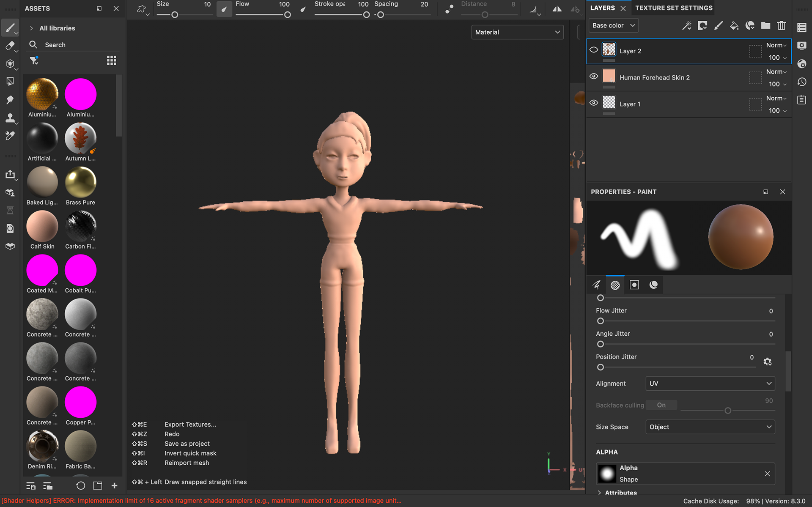
Task: Open the Material viewport mode dropdown
Action: tap(517, 32)
